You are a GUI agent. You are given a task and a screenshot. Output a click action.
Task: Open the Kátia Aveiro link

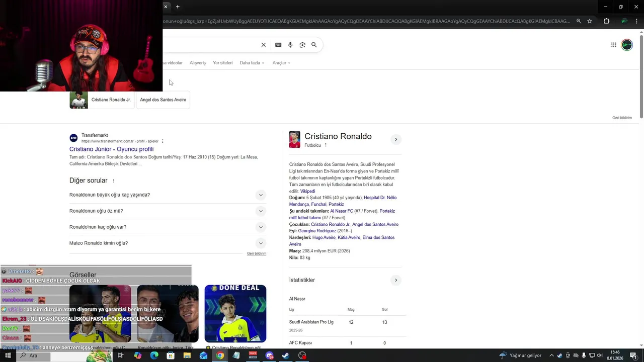coord(349,237)
